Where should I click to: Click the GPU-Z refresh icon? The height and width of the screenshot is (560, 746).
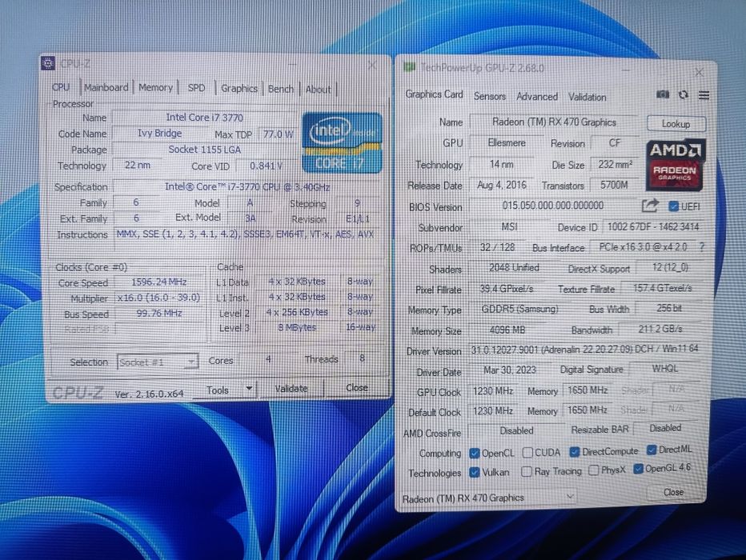684,94
